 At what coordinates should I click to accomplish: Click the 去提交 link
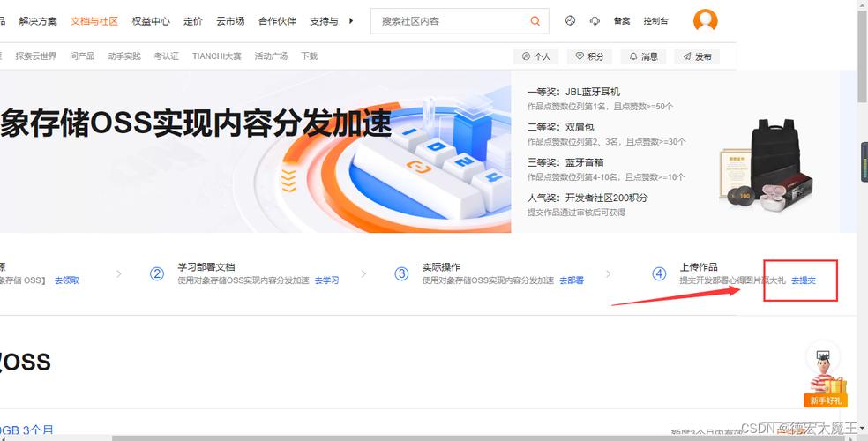804,280
